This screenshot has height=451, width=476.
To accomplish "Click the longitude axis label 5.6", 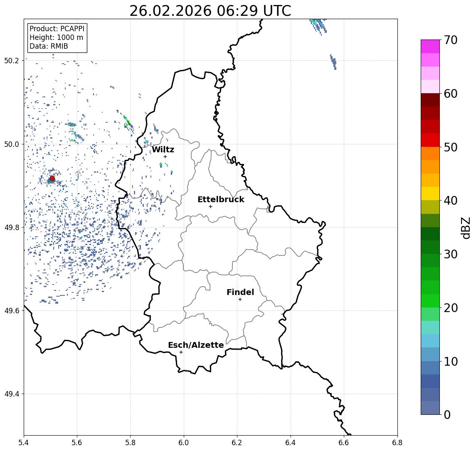I will [x=77, y=443].
